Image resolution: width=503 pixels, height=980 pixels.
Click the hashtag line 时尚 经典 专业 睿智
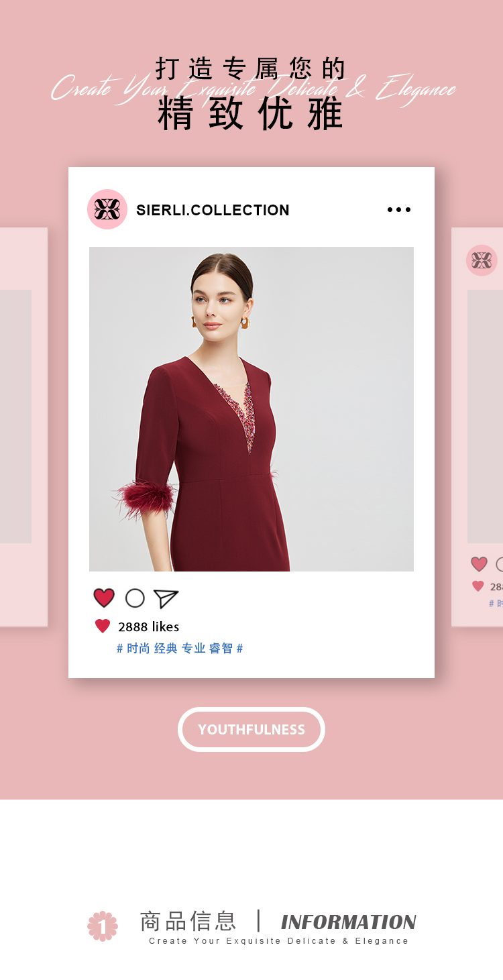point(180,649)
